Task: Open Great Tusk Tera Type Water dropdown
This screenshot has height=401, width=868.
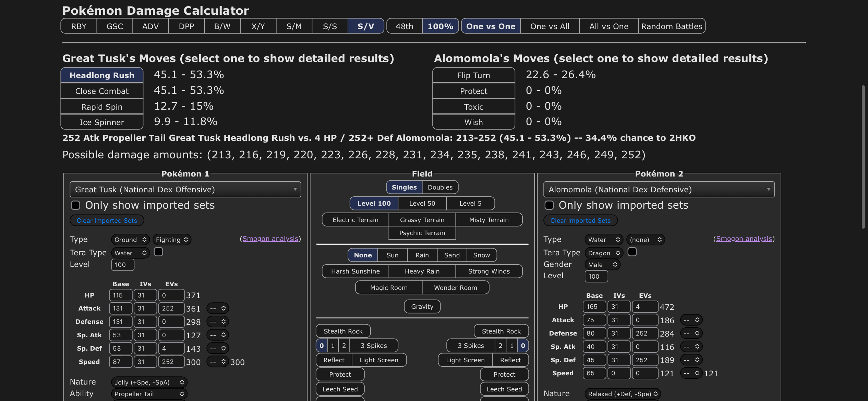Action: [x=131, y=253]
